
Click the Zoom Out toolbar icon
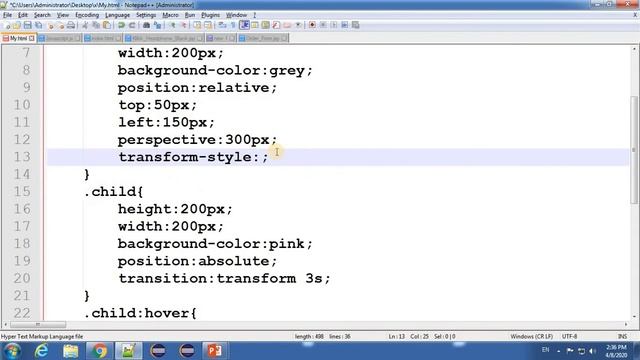[x=184, y=25]
